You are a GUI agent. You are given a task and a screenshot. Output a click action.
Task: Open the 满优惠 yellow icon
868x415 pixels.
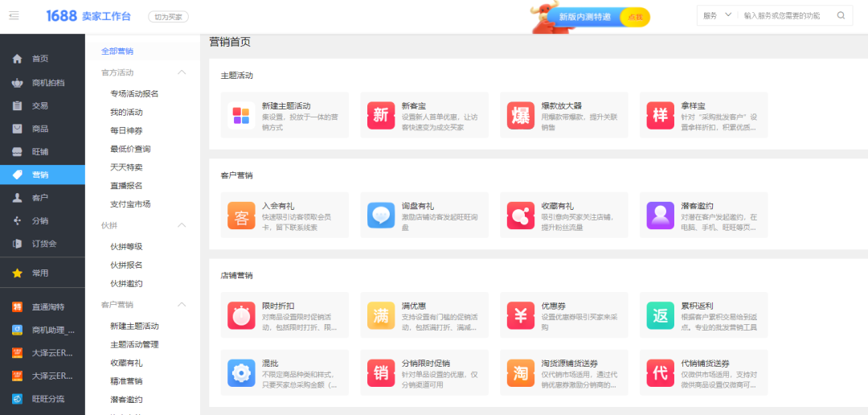coord(381,315)
